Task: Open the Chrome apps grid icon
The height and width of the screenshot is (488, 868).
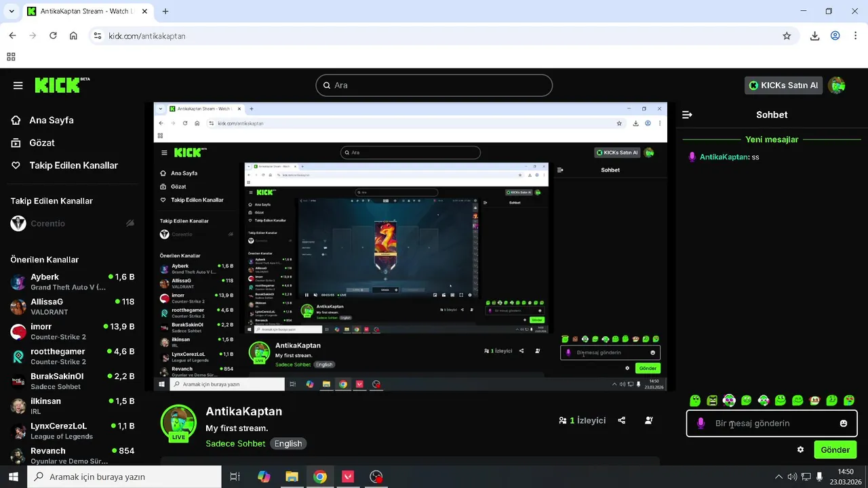Action: (11, 57)
